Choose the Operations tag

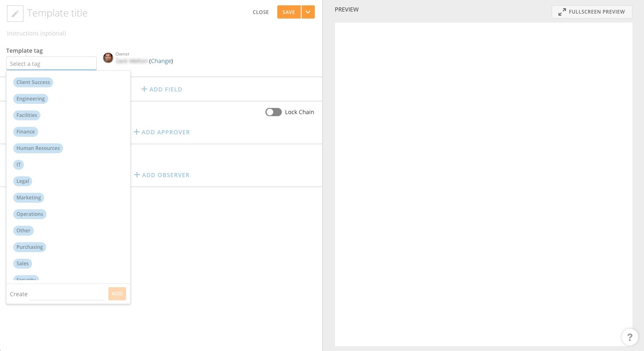click(30, 214)
